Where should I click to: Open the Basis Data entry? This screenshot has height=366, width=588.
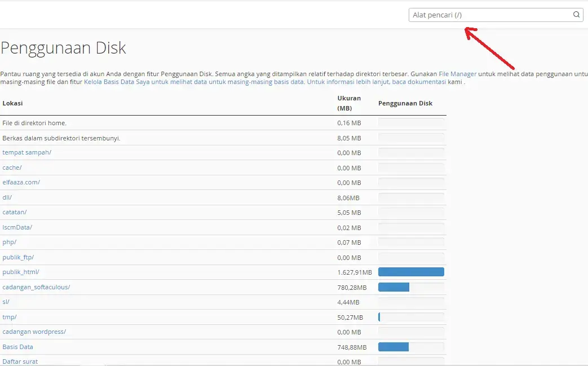pos(17,346)
